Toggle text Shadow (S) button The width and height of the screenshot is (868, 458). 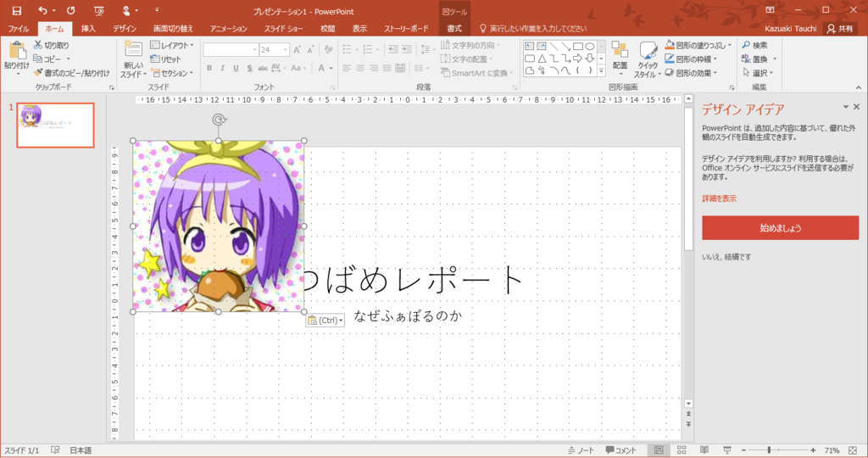(x=250, y=68)
